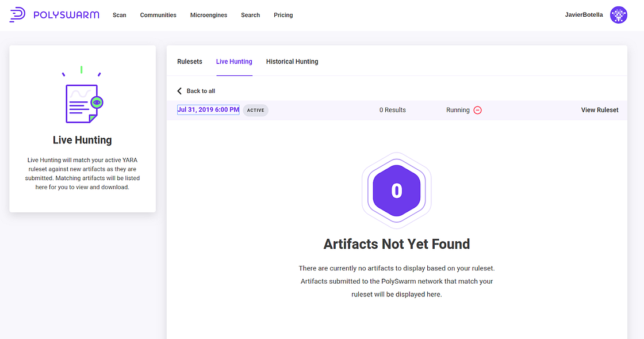
Task: Click the PolySwarm logo icon
Action: coord(17,15)
